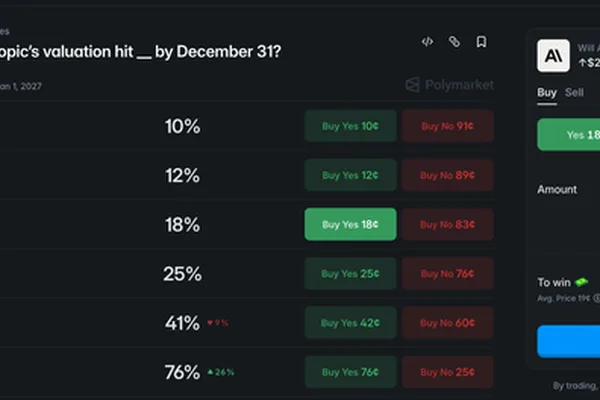Image resolution: width=600 pixels, height=400 pixels.
Task: Switch to the Sell tab
Action: point(574,92)
